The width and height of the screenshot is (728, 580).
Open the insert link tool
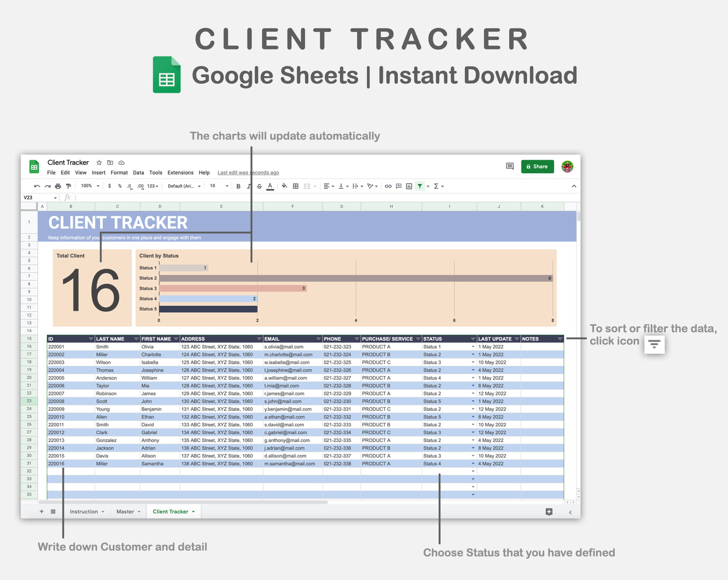tap(388, 186)
